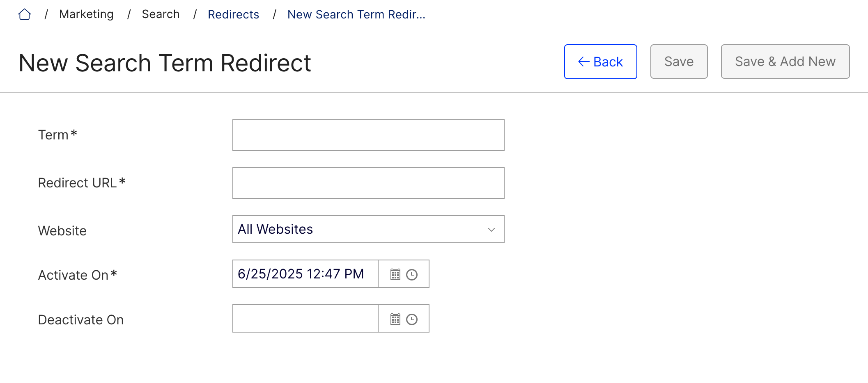Open calendar picker for Activate On
Viewport: 868px width, 383px height.
pyautogui.click(x=395, y=274)
